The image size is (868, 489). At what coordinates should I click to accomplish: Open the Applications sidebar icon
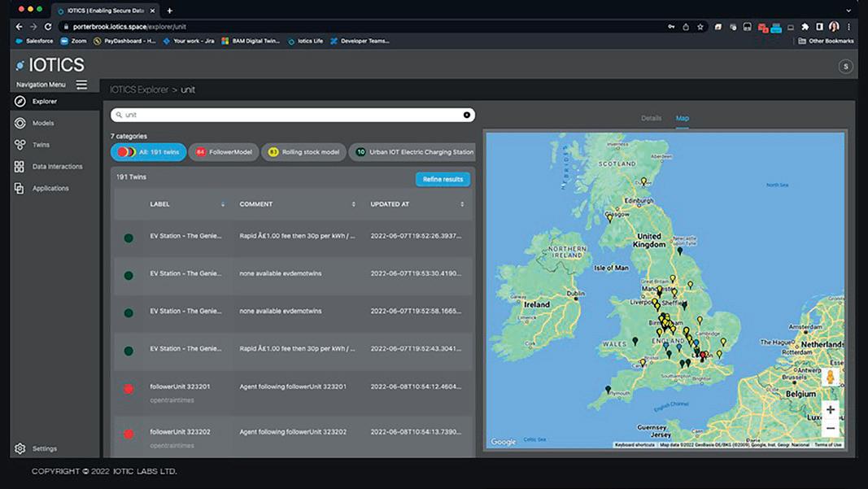(x=20, y=188)
